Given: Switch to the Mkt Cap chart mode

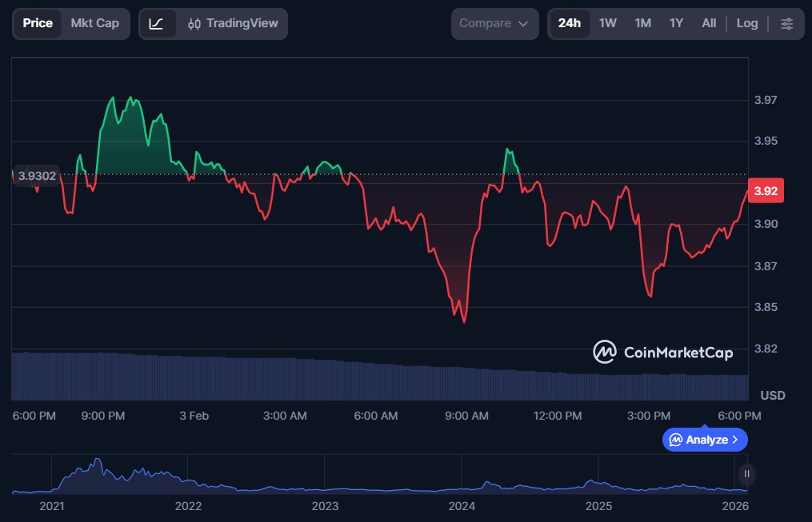Looking at the screenshot, I should (x=94, y=23).
